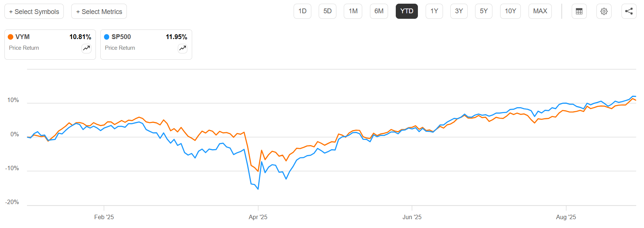Select the 10Y range button
The width and height of the screenshot is (644, 228).
[x=510, y=11]
